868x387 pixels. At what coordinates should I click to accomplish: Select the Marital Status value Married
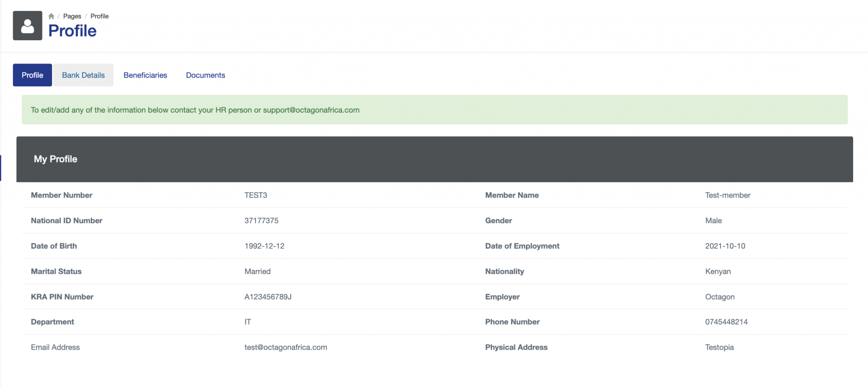pos(257,271)
